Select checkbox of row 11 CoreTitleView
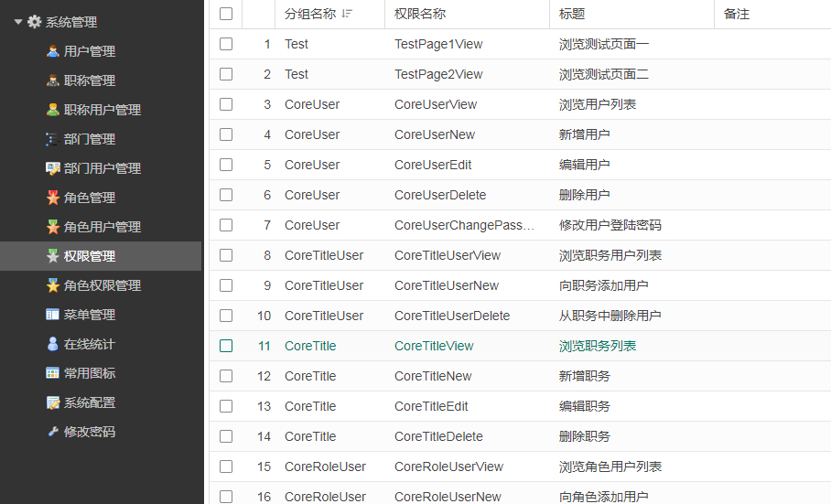 coord(226,346)
